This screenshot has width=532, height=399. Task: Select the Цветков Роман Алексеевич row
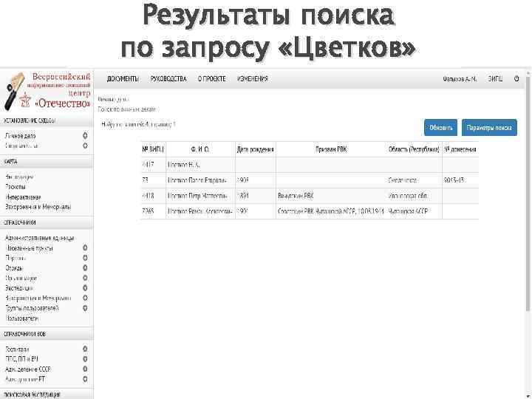coord(310,211)
